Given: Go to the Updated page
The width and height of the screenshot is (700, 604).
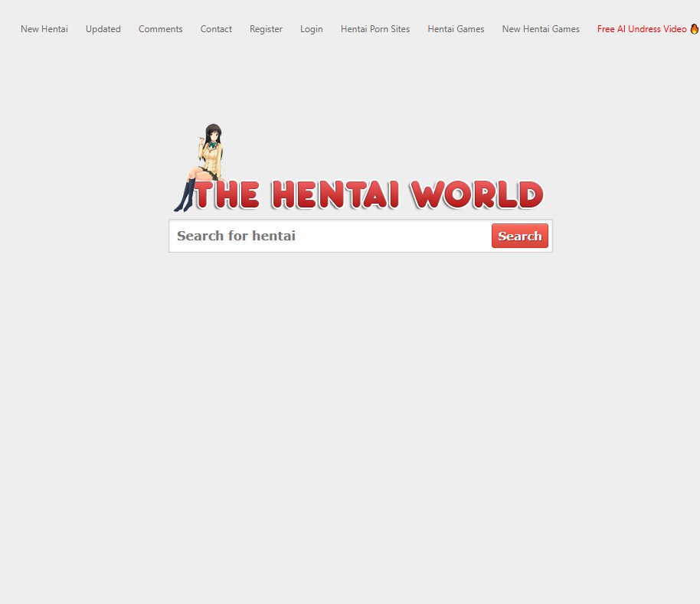Looking at the screenshot, I should 103,29.
